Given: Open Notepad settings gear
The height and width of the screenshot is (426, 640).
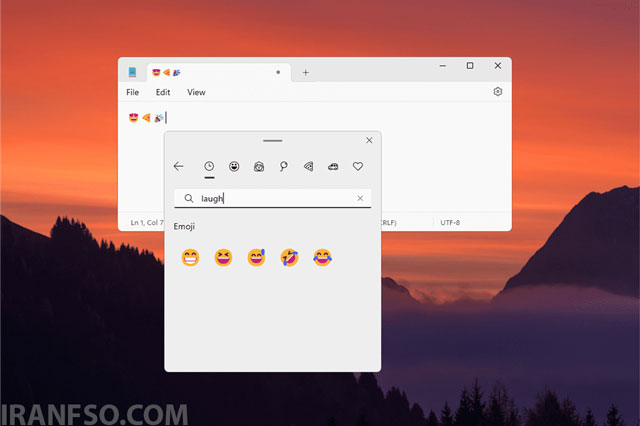Looking at the screenshot, I should pos(498,92).
